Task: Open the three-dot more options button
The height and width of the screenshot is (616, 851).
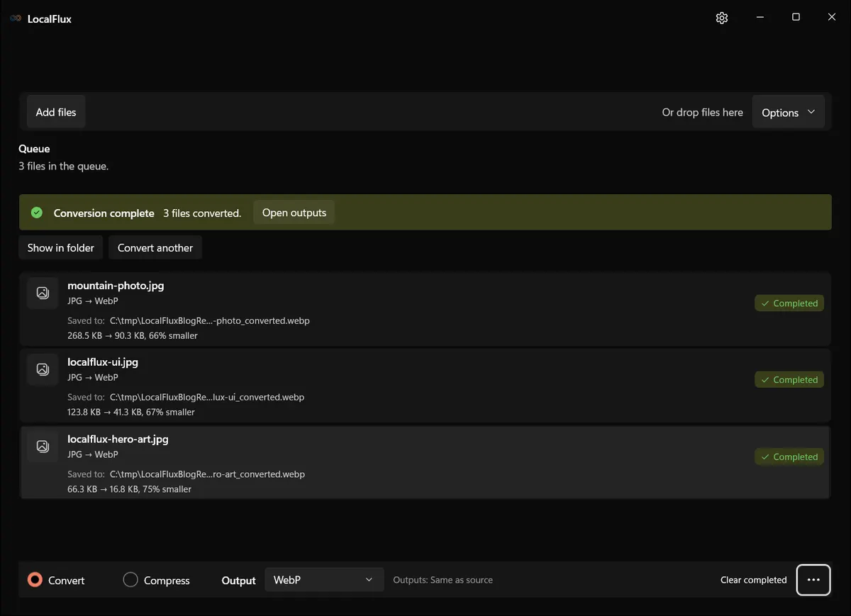Action: (x=813, y=580)
